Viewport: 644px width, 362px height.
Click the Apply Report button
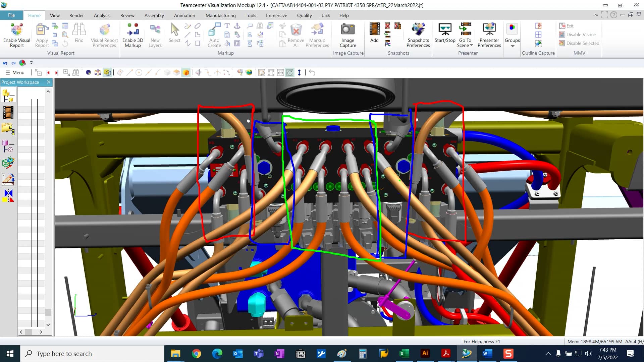point(42,35)
